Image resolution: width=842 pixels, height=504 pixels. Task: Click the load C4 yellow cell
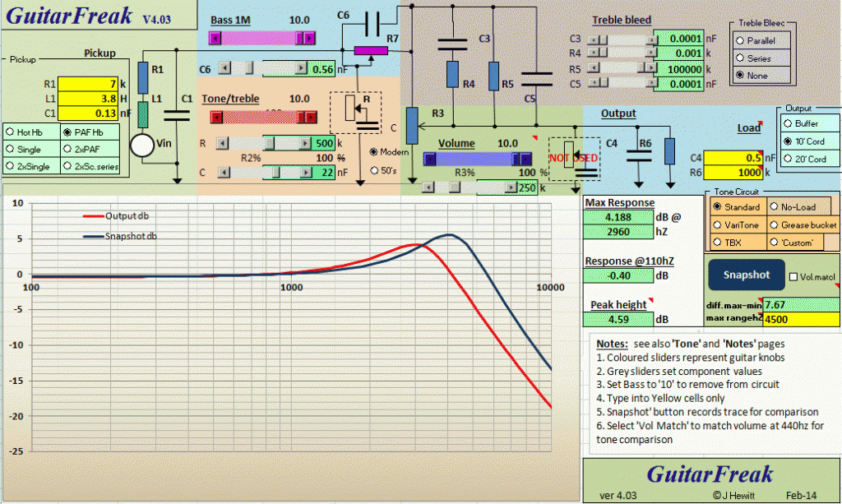pos(733,158)
